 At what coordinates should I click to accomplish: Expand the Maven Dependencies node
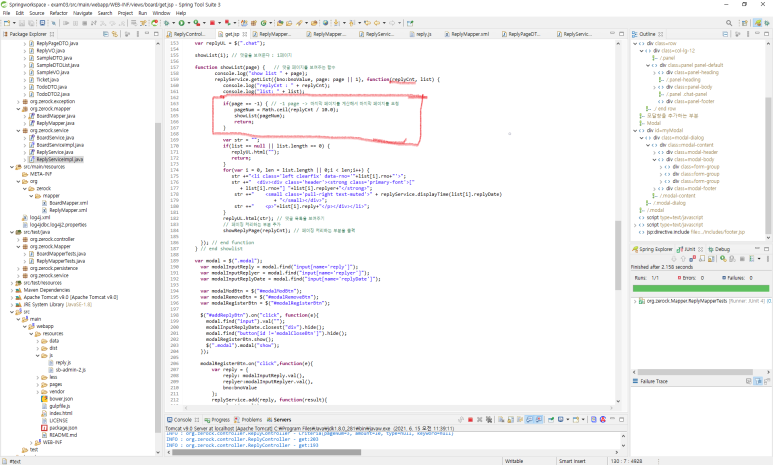coord(12,290)
